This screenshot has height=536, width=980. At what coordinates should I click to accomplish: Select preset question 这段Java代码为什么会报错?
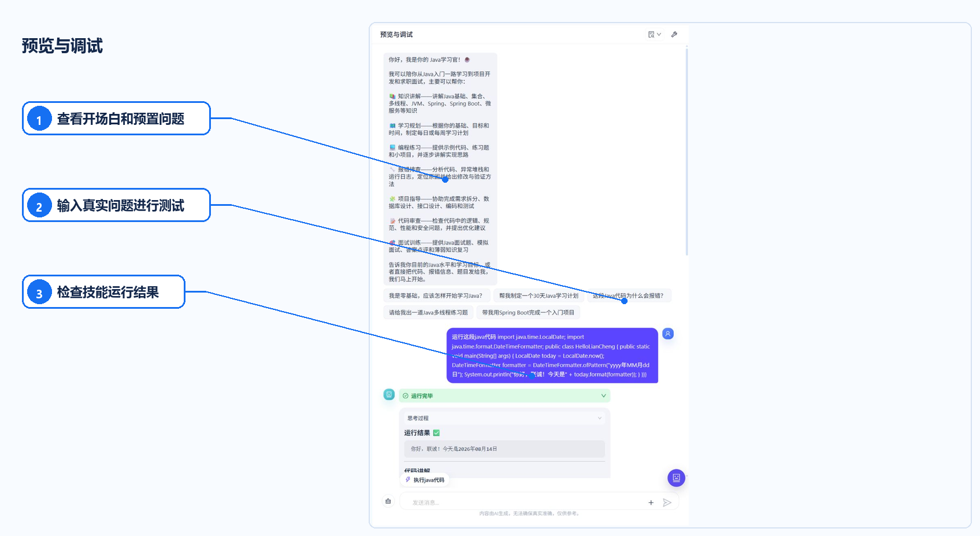[628, 295]
